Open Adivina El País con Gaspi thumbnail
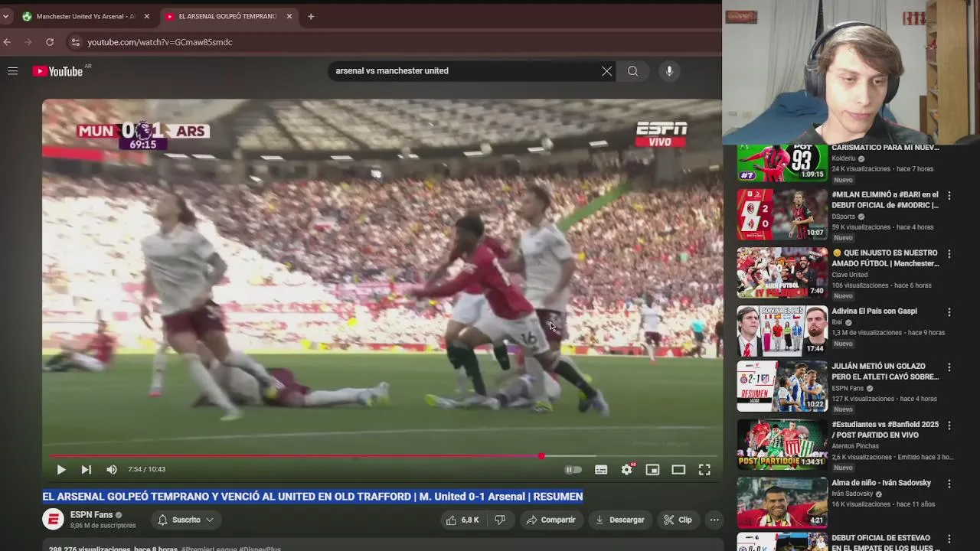 (782, 331)
